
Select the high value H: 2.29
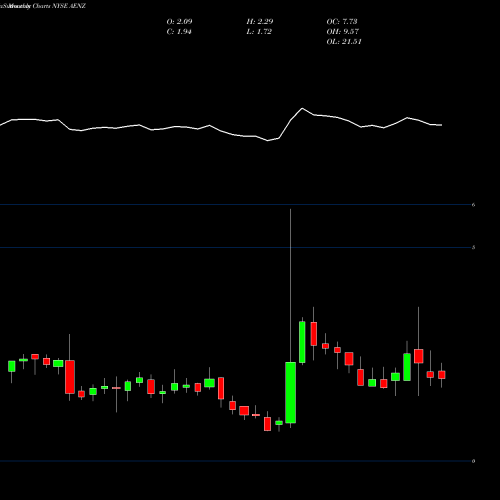260,22
